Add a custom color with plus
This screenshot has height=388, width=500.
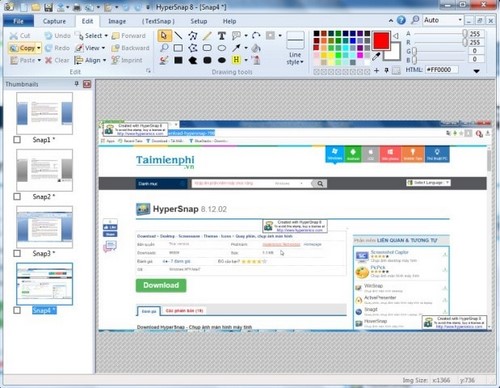point(376,71)
